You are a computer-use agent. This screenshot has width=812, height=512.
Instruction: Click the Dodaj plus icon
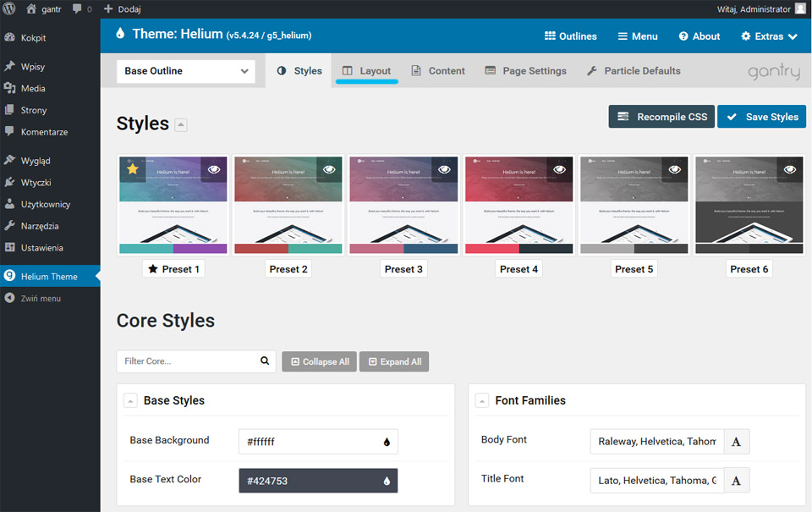click(108, 8)
